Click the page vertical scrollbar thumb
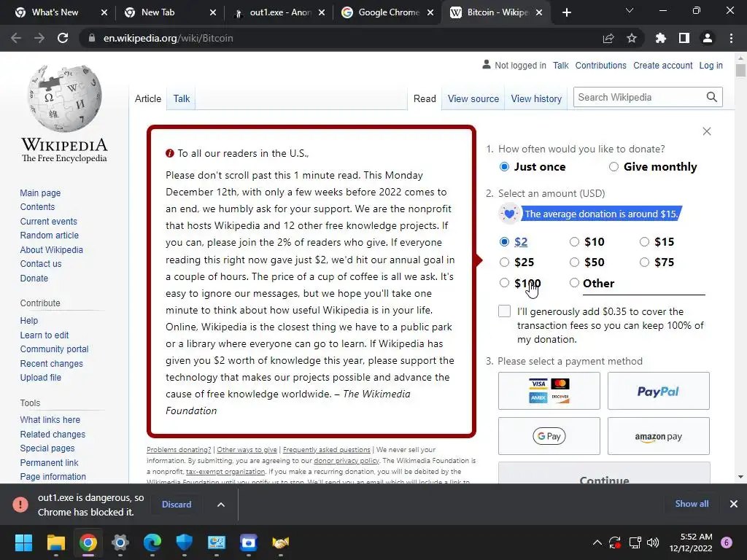The image size is (747, 560). click(x=740, y=70)
